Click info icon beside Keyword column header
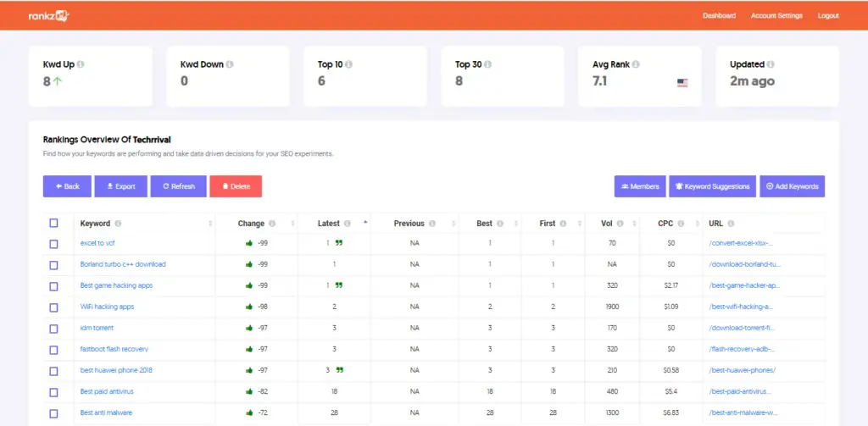The image size is (868, 426). (118, 224)
